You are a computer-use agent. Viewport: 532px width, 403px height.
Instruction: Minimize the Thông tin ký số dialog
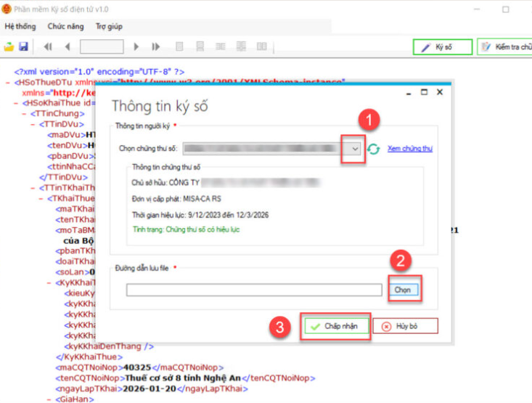409,92
